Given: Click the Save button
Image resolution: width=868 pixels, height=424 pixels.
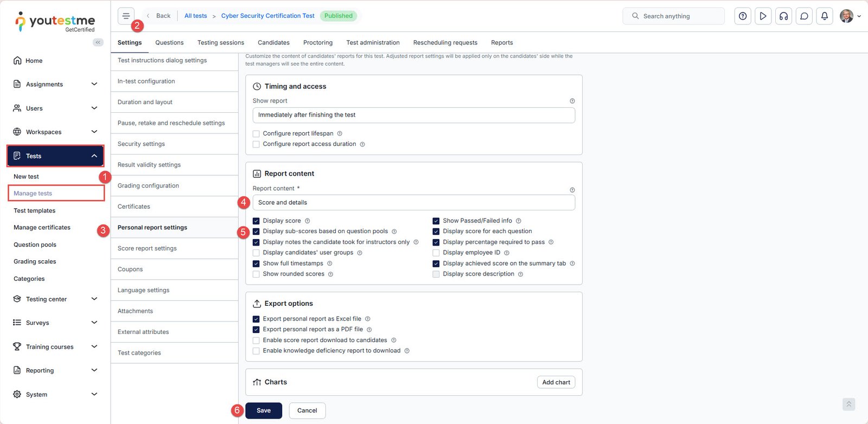Looking at the screenshot, I should point(263,410).
